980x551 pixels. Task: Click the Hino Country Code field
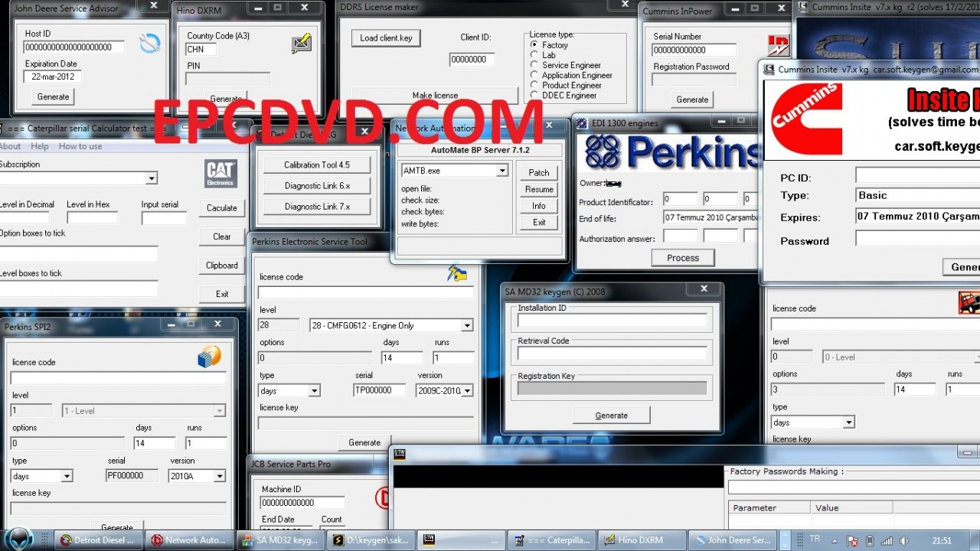[x=201, y=49]
